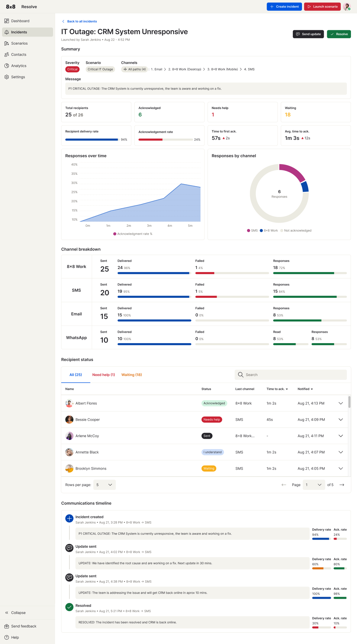The height and width of the screenshot is (644, 357).
Task: Select the Scenarios sidebar icon
Action: [x=7, y=43]
